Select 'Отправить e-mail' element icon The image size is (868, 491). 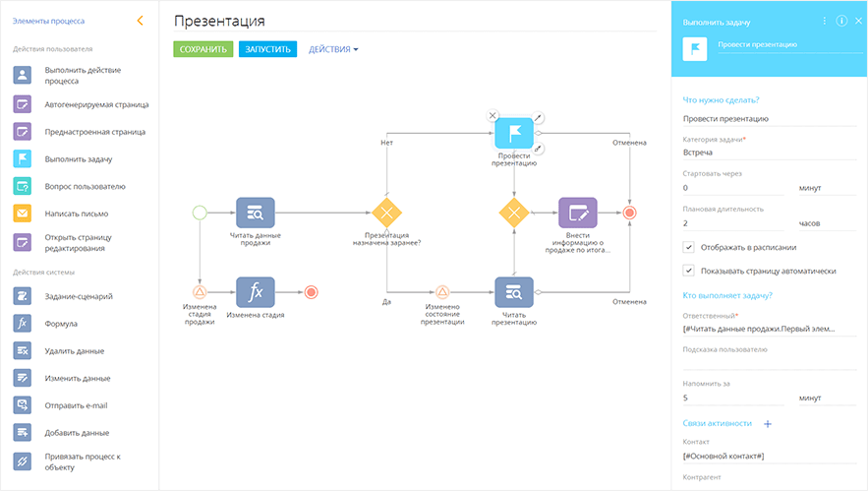[23, 405]
